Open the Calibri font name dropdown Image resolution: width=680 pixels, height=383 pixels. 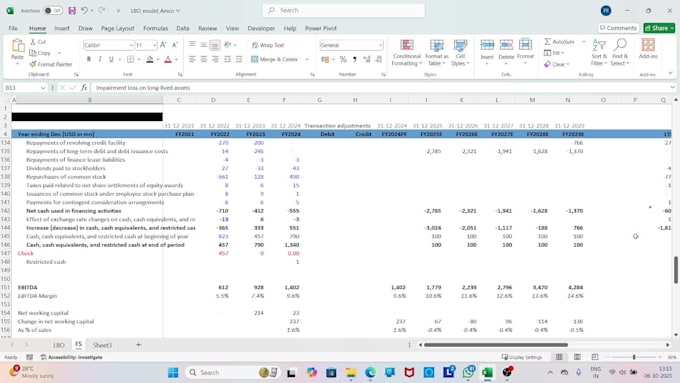[x=131, y=45]
